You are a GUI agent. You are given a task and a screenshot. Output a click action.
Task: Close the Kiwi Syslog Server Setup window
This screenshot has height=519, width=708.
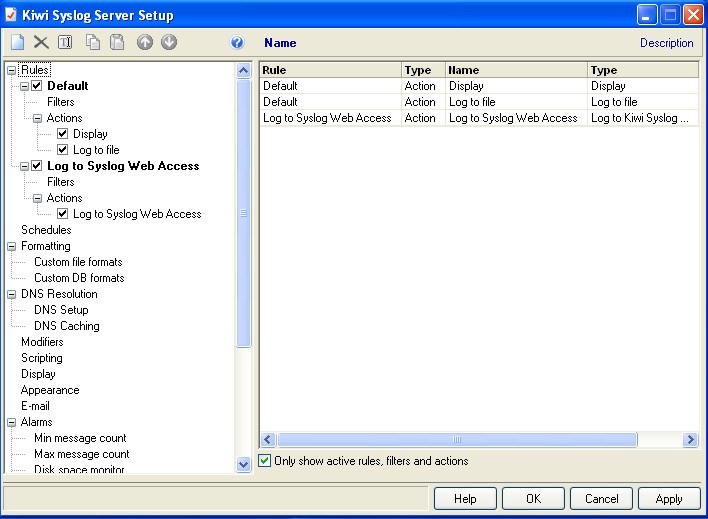[x=693, y=15]
